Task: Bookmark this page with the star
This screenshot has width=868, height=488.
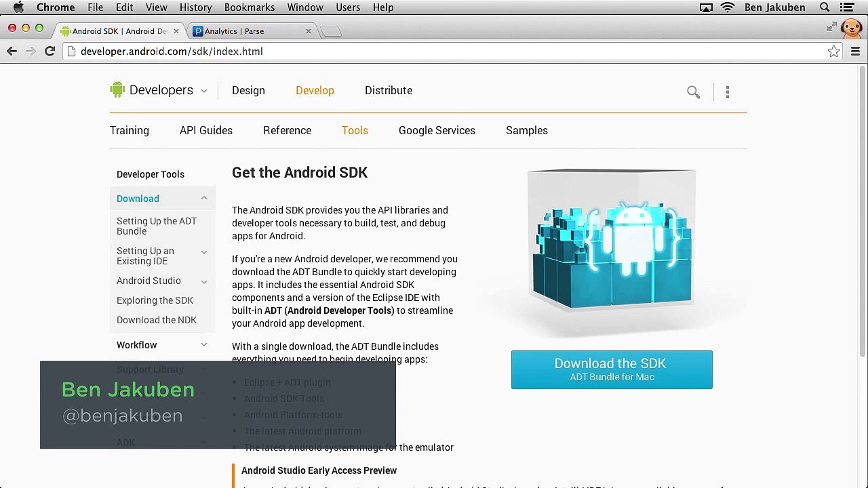Action: click(833, 52)
